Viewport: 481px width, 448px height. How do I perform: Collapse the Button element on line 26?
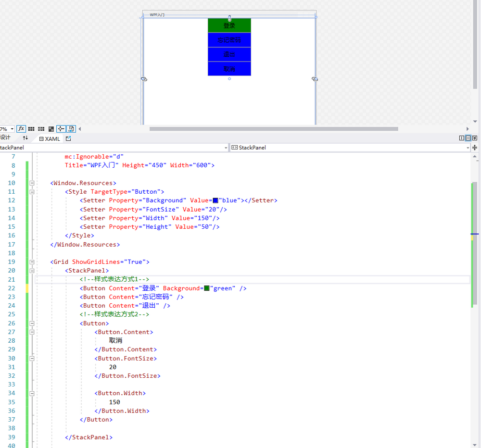(x=32, y=324)
